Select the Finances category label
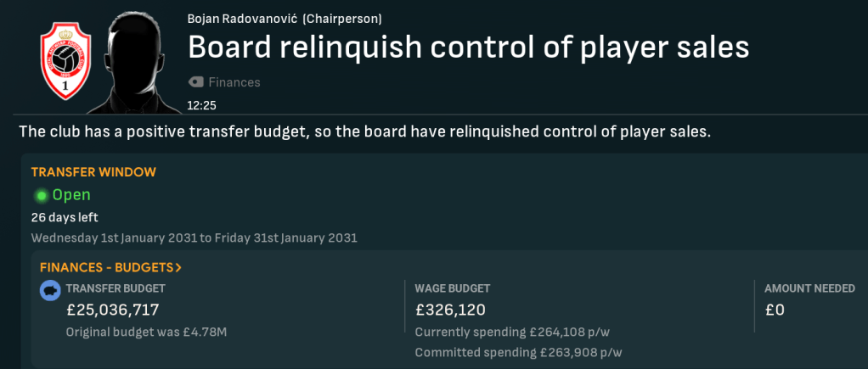Viewport: 868px width, 369px height. pos(234,82)
